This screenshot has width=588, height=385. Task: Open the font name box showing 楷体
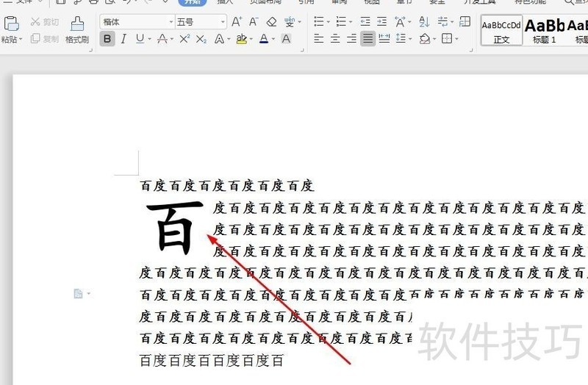tap(137, 22)
